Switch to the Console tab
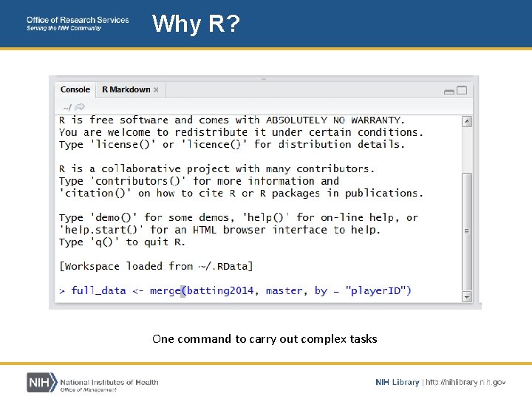Image resolution: width=532 pixels, height=399 pixels. click(x=75, y=89)
